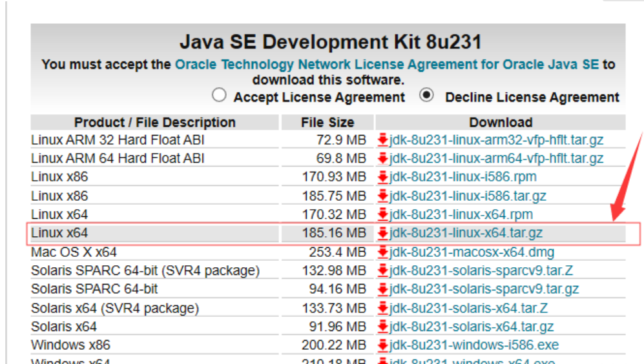Click download arrow icon for linux-x64.tar.gz
Viewport: 644px width, 364px height.
coord(383,233)
